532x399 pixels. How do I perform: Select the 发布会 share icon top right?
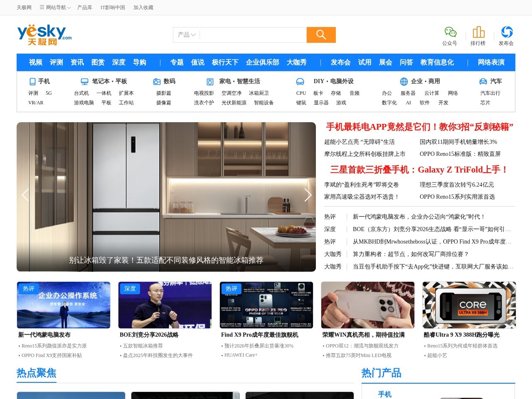coord(507,32)
